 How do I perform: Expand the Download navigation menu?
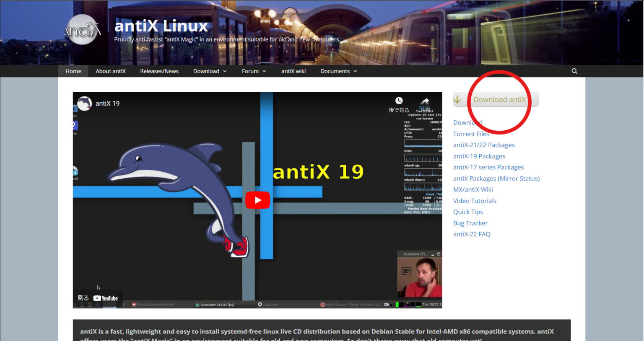click(x=209, y=71)
